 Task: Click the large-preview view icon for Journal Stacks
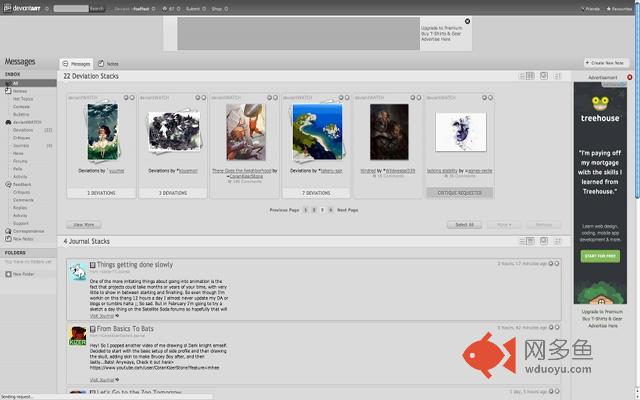point(544,241)
